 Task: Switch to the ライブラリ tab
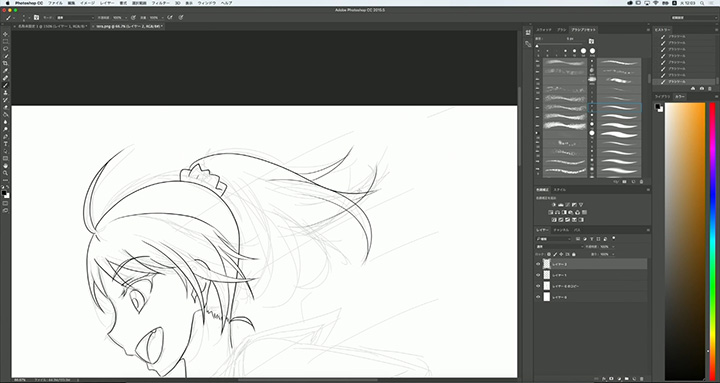[x=663, y=96]
